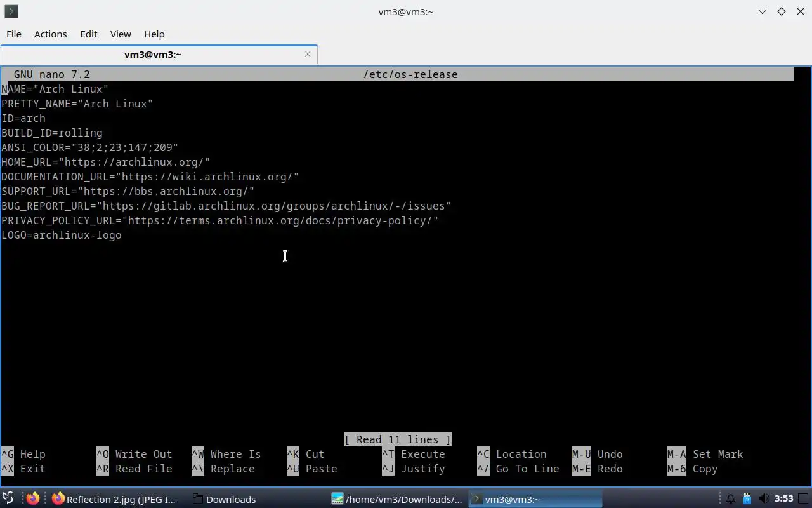This screenshot has width=812, height=508.
Task: Click the ^K Cut shortcut
Action: pos(306,454)
